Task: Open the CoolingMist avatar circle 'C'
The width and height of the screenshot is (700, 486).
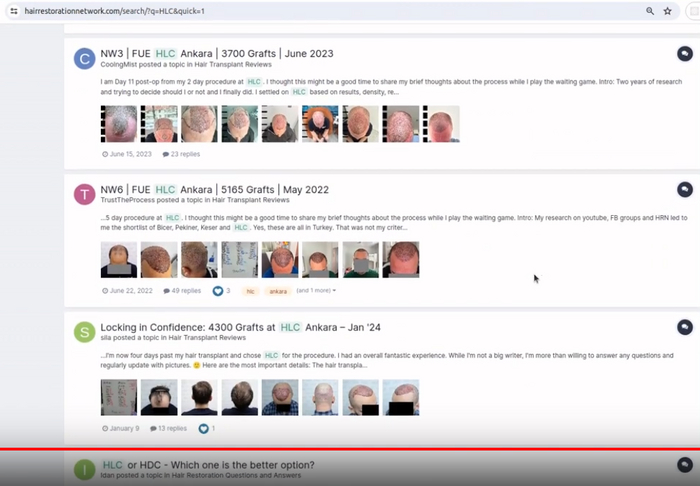Action: [84, 58]
